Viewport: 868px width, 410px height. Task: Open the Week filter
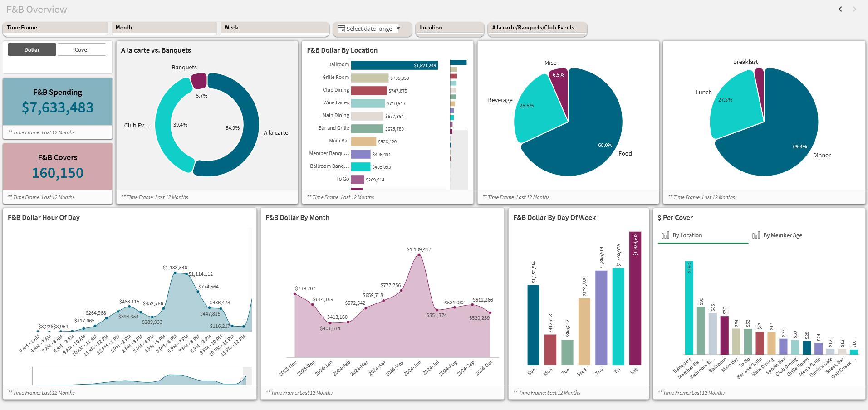click(275, 28)
